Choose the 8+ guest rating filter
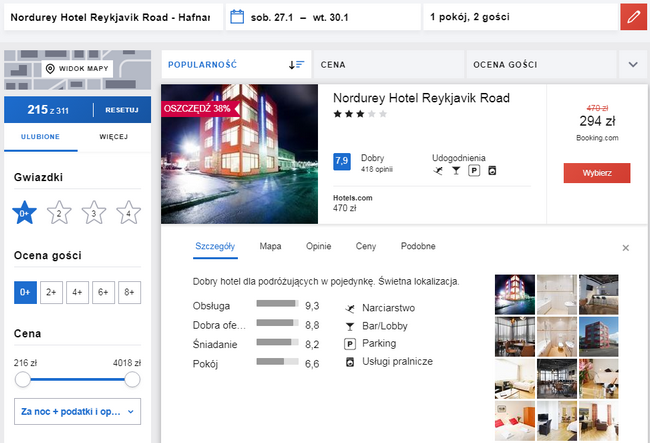 [129, 292]
